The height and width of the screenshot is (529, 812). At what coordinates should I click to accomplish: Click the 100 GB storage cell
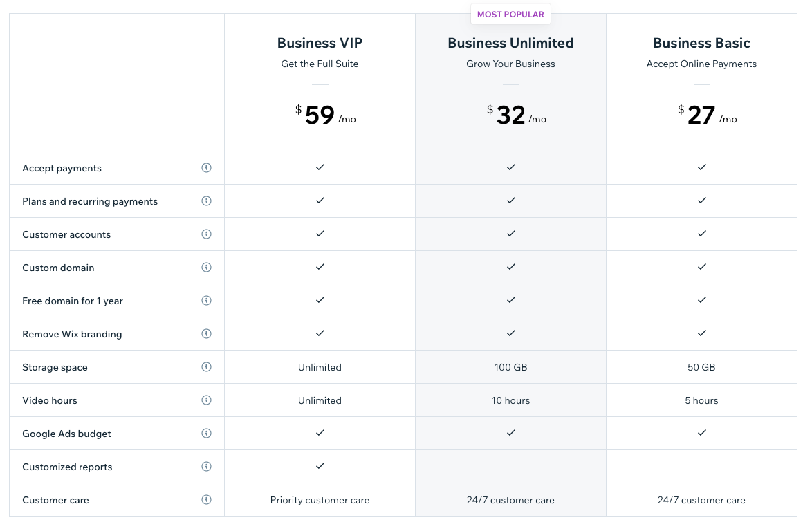510,367
